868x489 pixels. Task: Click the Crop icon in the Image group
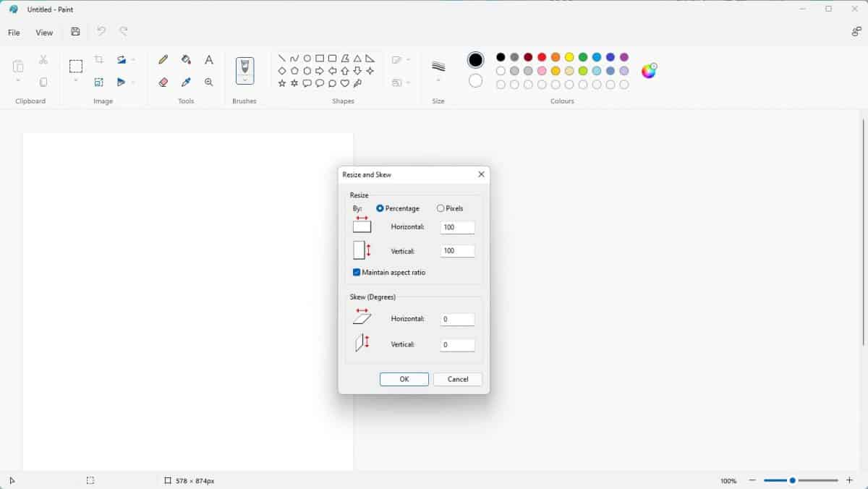coord(99,59)
